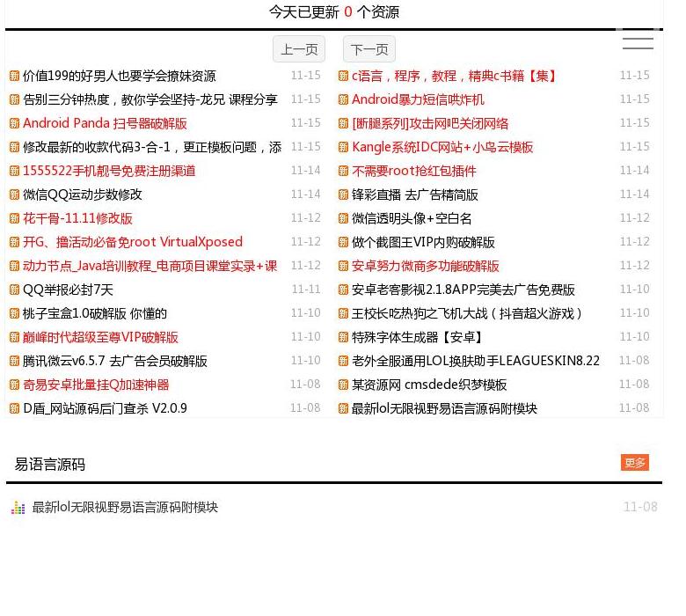Open 奇易安卓批量挂Q加速神器 link

tap(96, 385)
